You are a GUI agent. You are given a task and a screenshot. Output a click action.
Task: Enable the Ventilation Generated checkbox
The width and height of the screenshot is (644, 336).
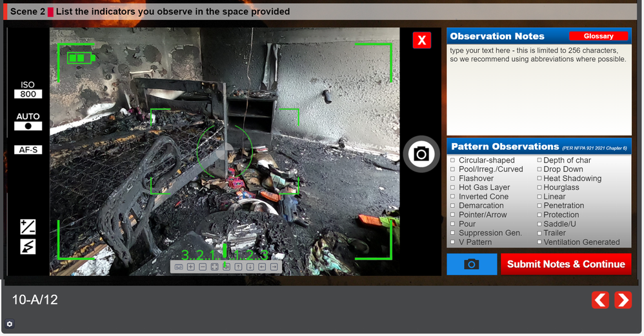(540, 242)
